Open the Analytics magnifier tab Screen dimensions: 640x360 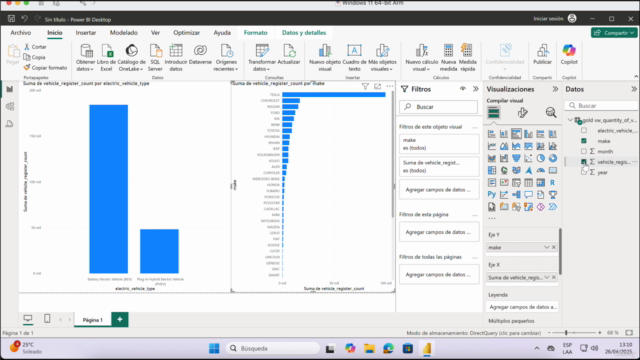point(551,113)
